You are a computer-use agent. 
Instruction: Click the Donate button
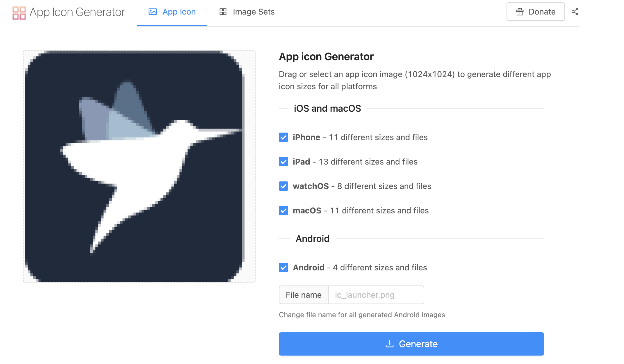(x=536, y=12)
